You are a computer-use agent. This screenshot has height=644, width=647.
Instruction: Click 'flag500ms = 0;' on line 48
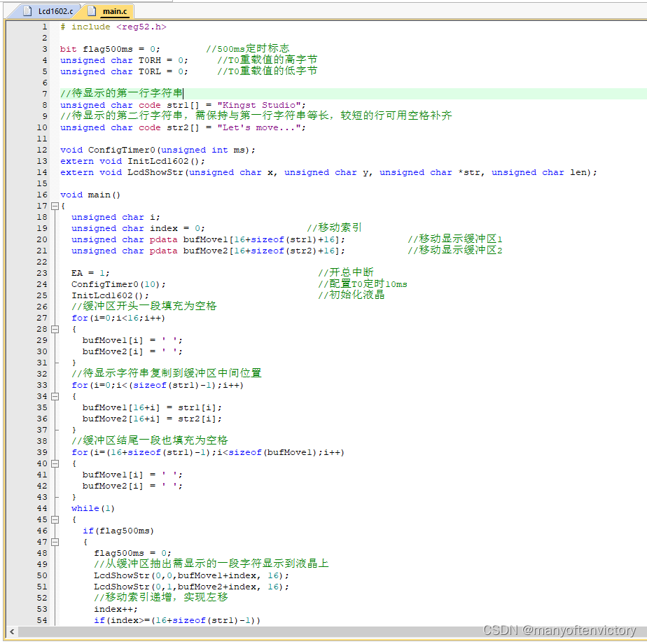pyautogui.click(x=132, y=553)
